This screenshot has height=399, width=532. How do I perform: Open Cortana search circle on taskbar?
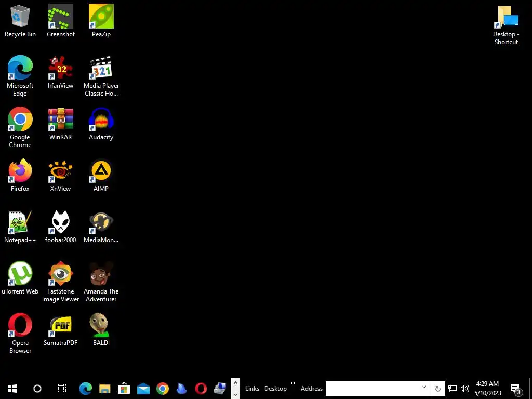click(37, 389)
